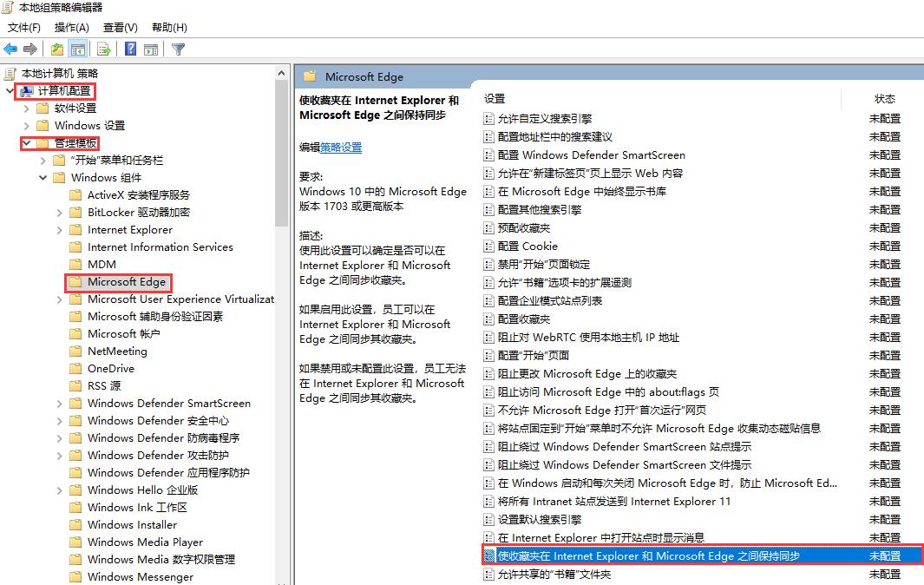Screen dimensions: 924x585
Task: Sort by the 状态 column header
Action: point(884,98)
